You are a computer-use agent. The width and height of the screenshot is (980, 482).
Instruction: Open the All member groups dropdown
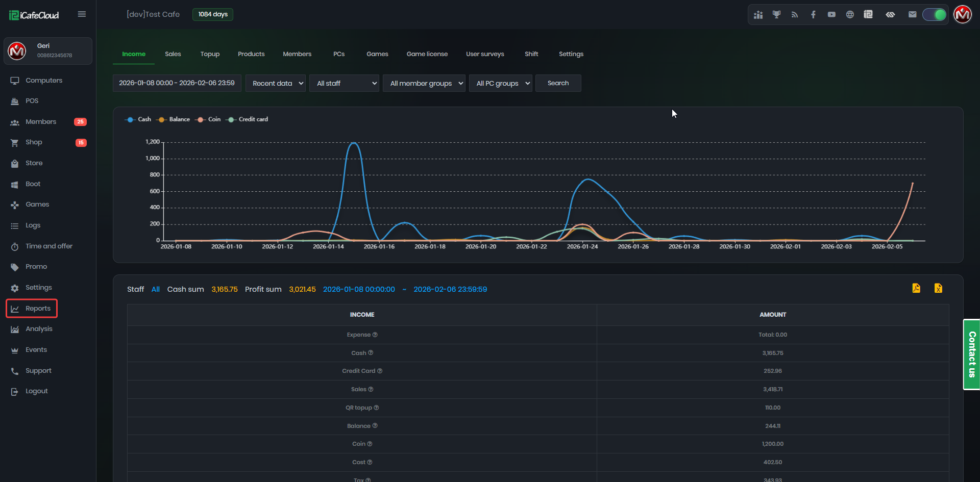coord(424,83)
